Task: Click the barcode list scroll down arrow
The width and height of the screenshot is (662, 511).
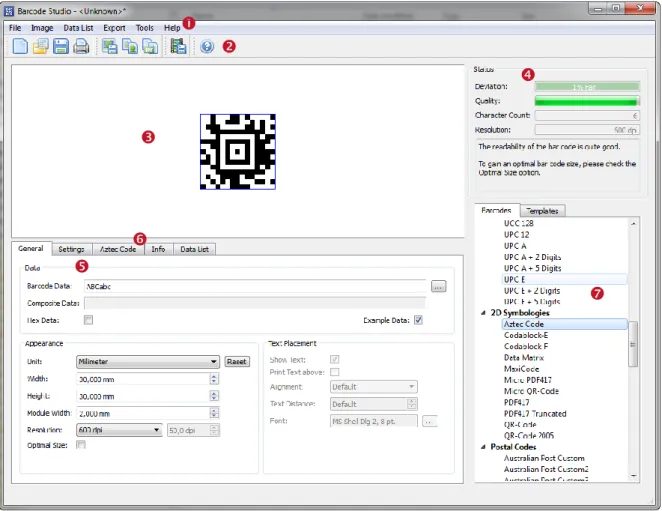Action: click(633, 476)
